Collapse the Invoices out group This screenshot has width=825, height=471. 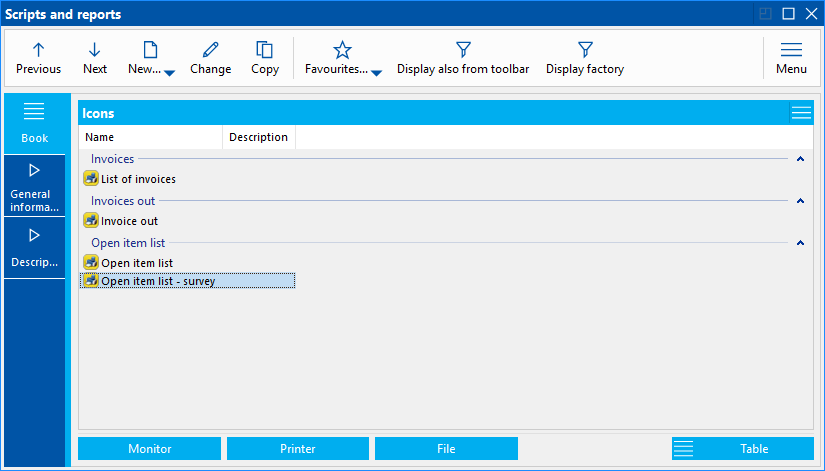tap(800, 201)
